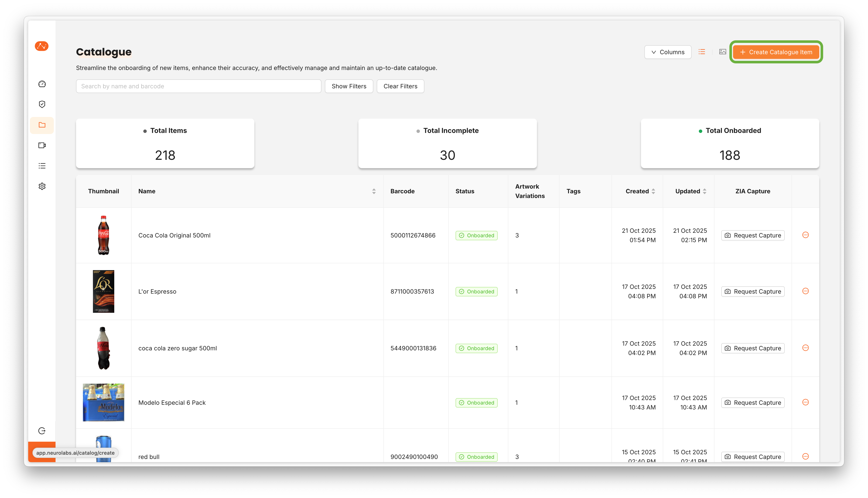Click the Show Filters button

[349, 86]
